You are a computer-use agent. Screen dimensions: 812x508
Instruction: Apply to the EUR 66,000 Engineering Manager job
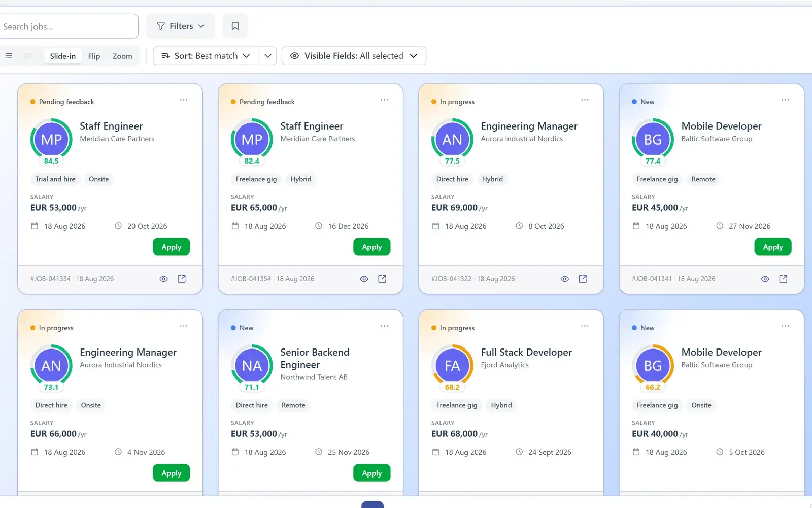(x=172, y=473)
